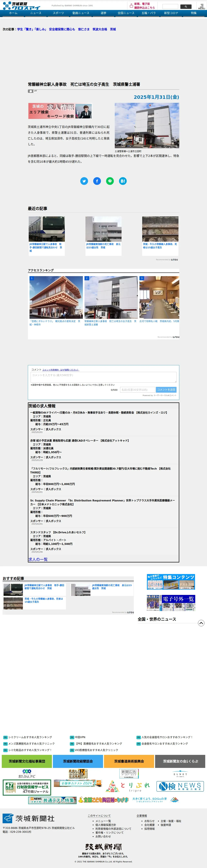Open 全国こども陶芸展inかさま banner

[x=103, y=800]
